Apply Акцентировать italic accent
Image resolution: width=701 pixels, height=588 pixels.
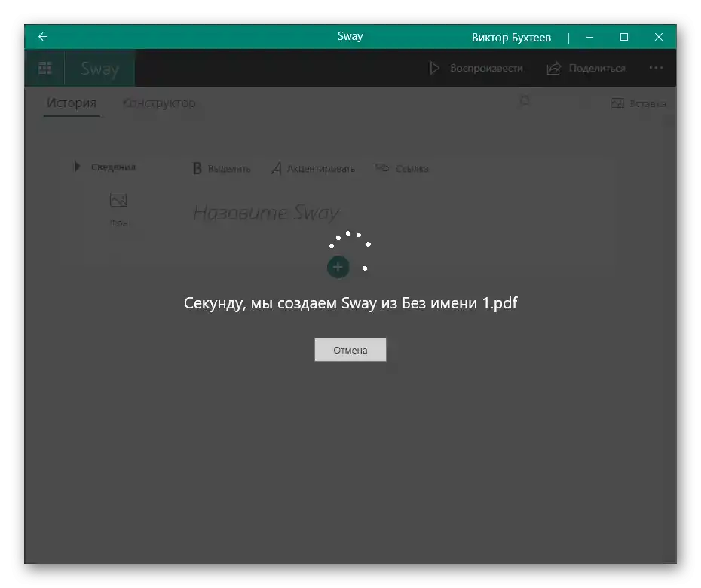[314, 169]
